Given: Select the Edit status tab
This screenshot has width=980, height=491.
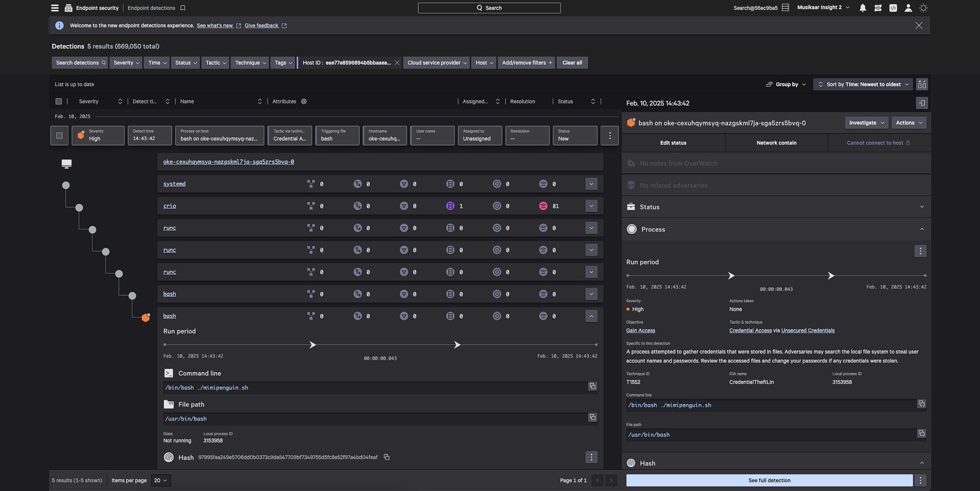Looking at the screenshot, I should (x=673, y=143).
